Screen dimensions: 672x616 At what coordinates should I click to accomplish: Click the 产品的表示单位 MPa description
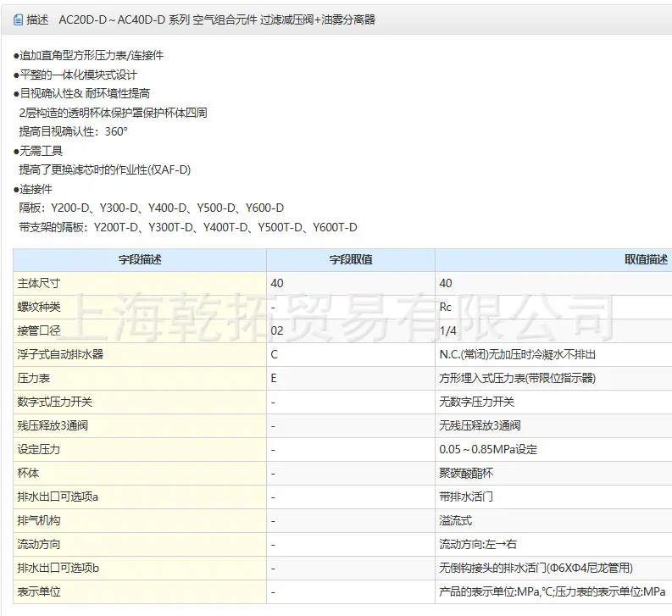pos(552,592)
